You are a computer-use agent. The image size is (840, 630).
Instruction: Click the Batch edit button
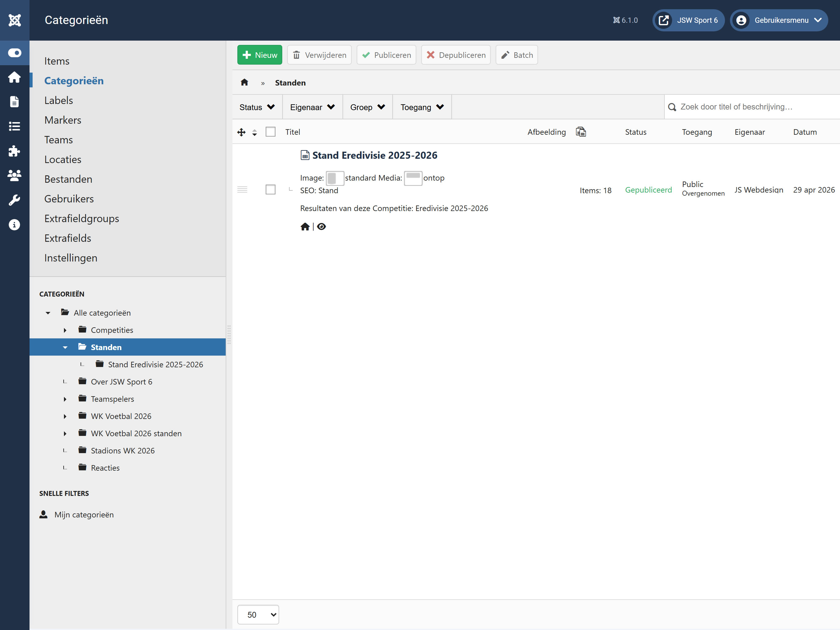tap(517, 55)
